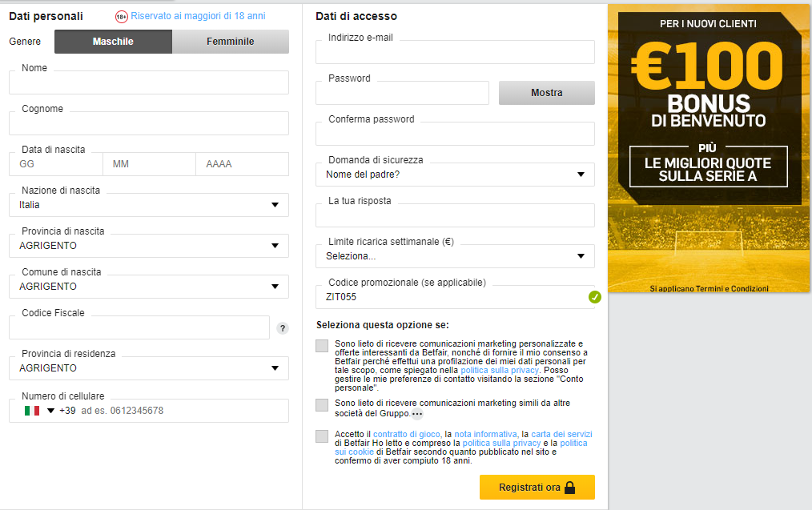Check marketing from other Group companies checkbox
This screenshot has height=510, width=812.
pyautogui.click(x=322, y=405)
